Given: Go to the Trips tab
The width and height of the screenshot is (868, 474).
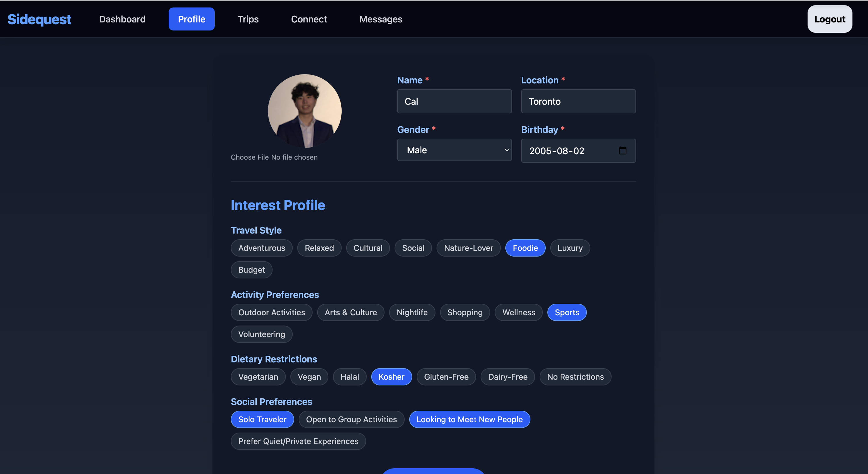Looking at the screenshot, I should [248, 19].
